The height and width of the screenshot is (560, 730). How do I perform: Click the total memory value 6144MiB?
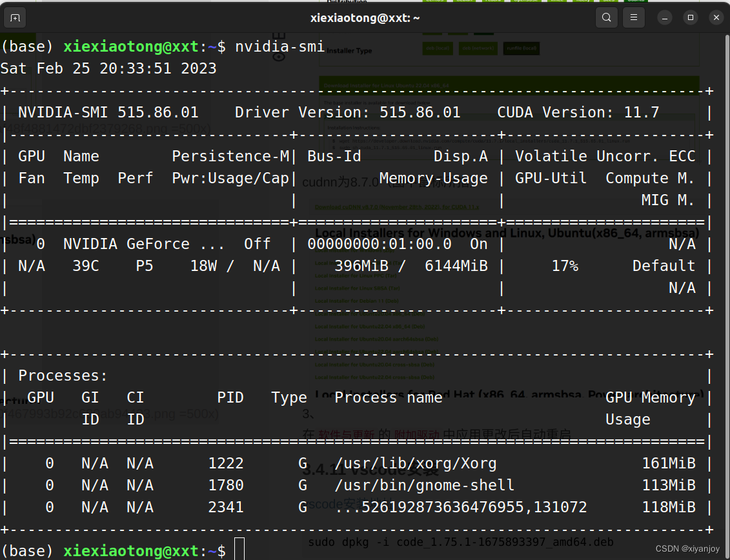tap(456, 266)
